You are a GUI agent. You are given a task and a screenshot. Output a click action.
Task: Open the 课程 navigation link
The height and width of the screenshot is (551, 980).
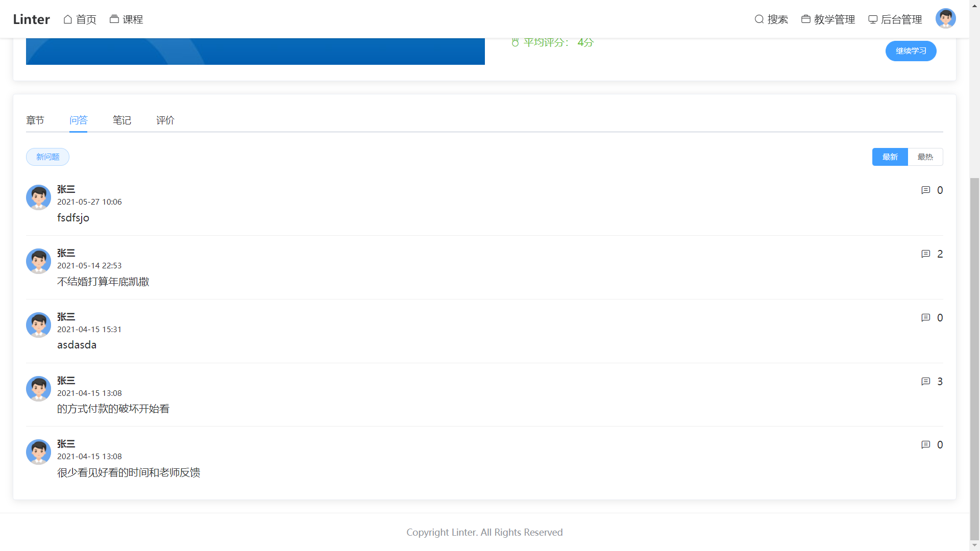(126, 19)
